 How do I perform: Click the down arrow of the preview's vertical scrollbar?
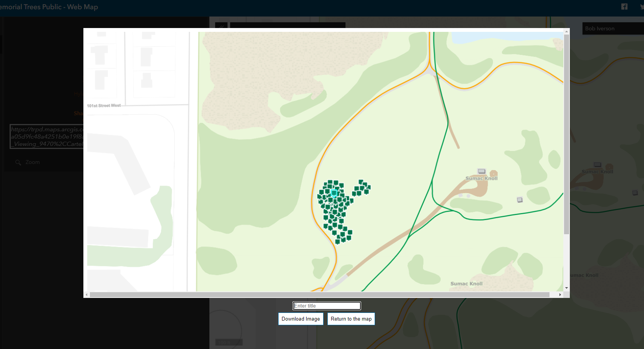point(566,288)
